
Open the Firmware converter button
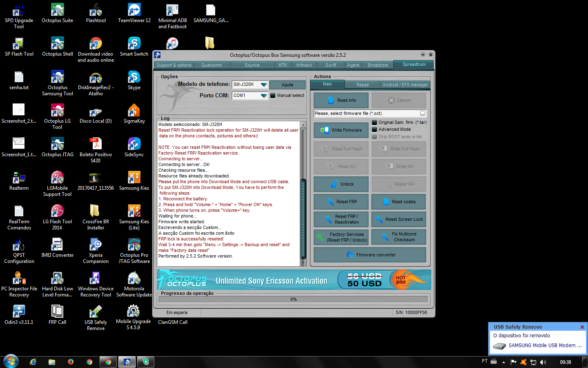point(370,255)
